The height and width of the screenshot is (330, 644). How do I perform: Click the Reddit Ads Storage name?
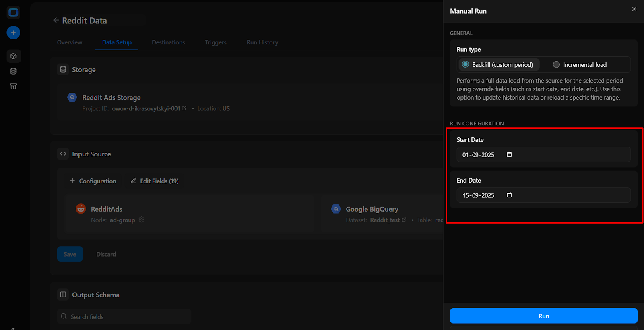click(111, 98)
